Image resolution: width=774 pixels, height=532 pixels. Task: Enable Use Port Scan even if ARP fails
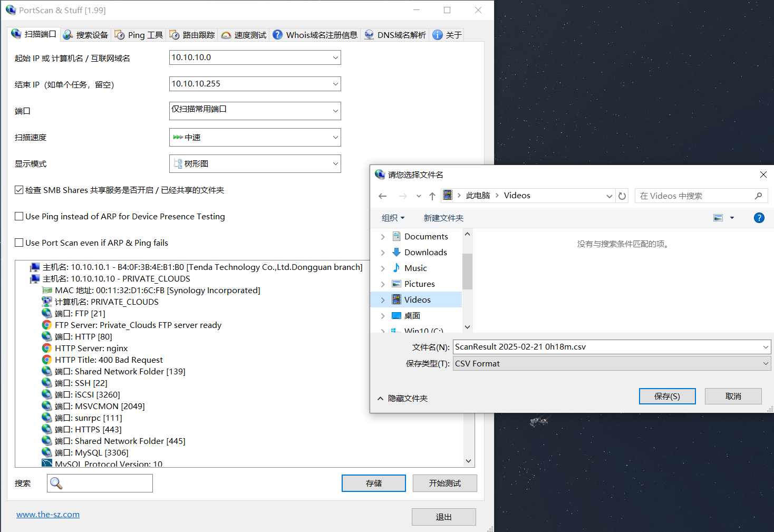[19, 243]
